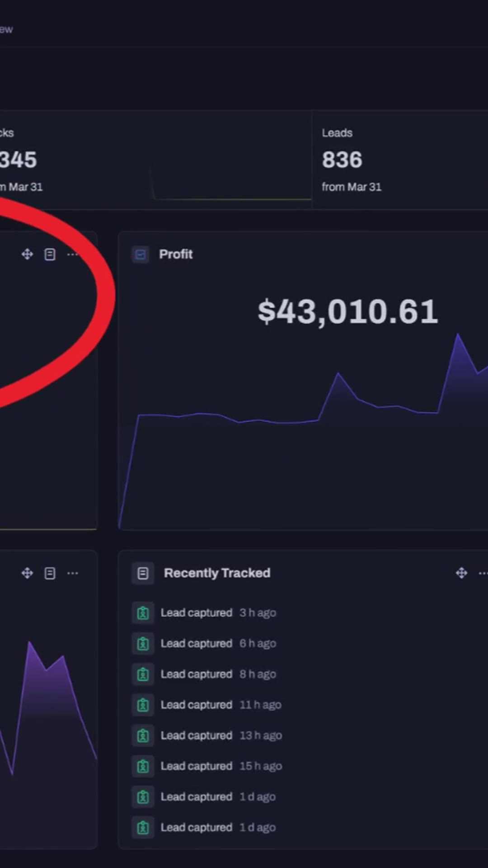Click notes icon in bottom-left chart panel

tap(50, 573)
